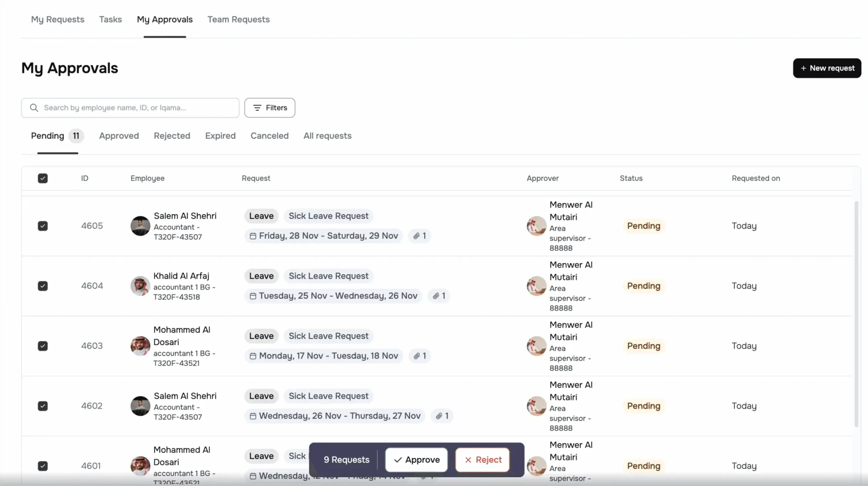This screenshot has width=868, height=486.
Task: Click attachment icon on request 4604
Action: point(436,296)
